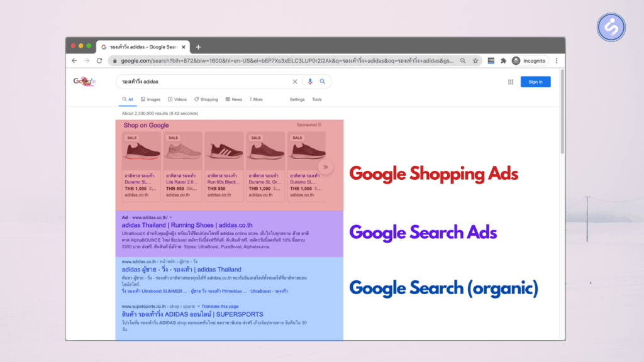Switch to the Shopping tab
Screen dimensions: 644x362
click(206, 99)
